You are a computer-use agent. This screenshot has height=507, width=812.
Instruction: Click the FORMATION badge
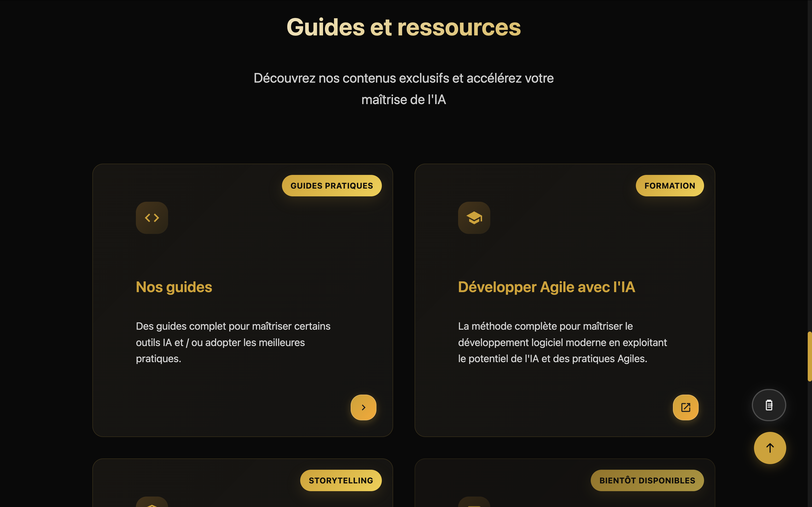coord(670,185)
